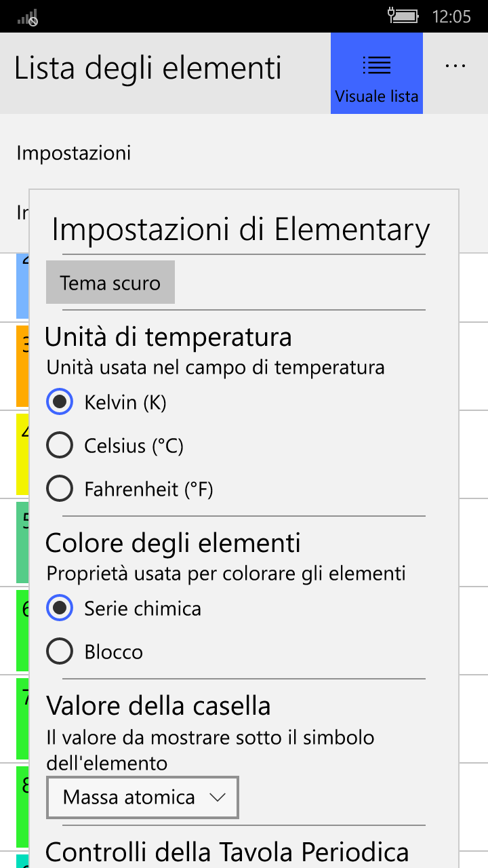Select Serie chimica coloring option
The height and width of the screenshot is (868, 488).
point(60,608)
